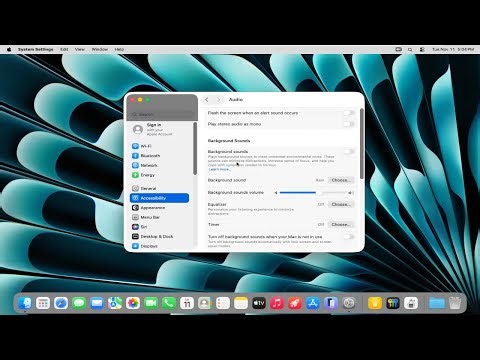This screenshot has width=480, height=360.
Task: Open iPhone Mirroring from the Dock
Action: pyautogui.click(x=331, y=303)
